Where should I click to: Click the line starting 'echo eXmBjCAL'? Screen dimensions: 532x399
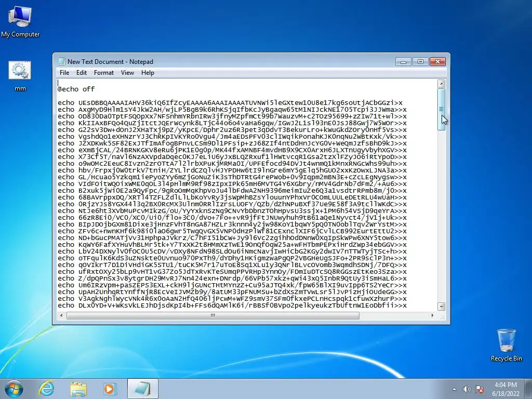(x=232, y=150)
